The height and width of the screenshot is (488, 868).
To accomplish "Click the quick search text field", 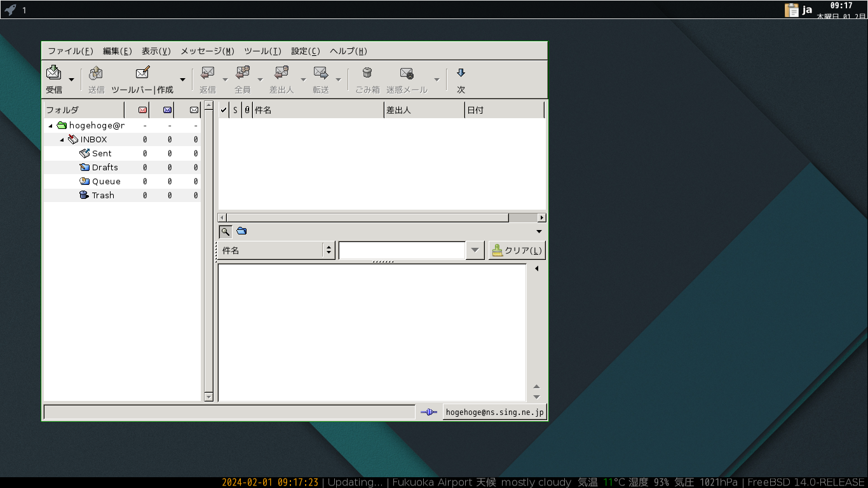I will click(402, 250).
